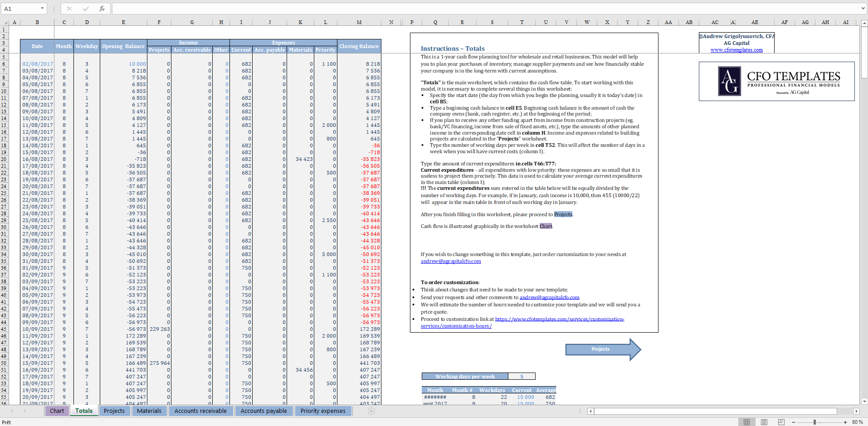Image resolution: width=868 pixels, height=426 pixels.
Task: Click the Cancel entry X icon
Action: 69,9
